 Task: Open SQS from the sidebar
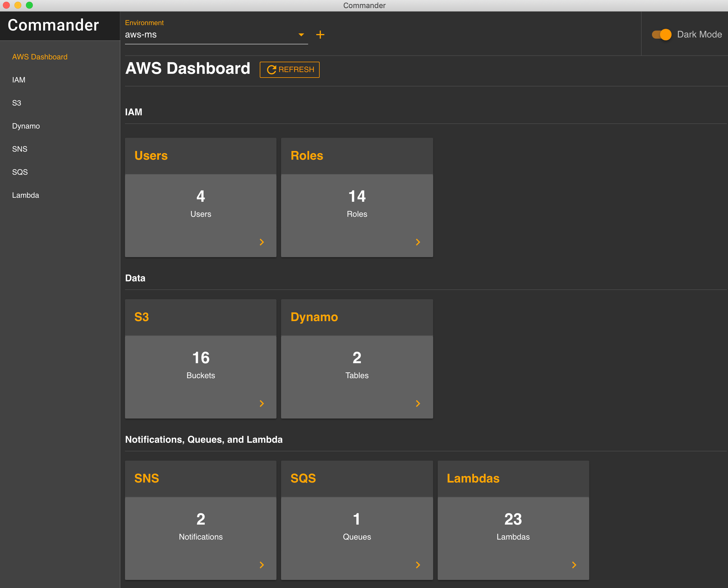(x=20, y=172)
